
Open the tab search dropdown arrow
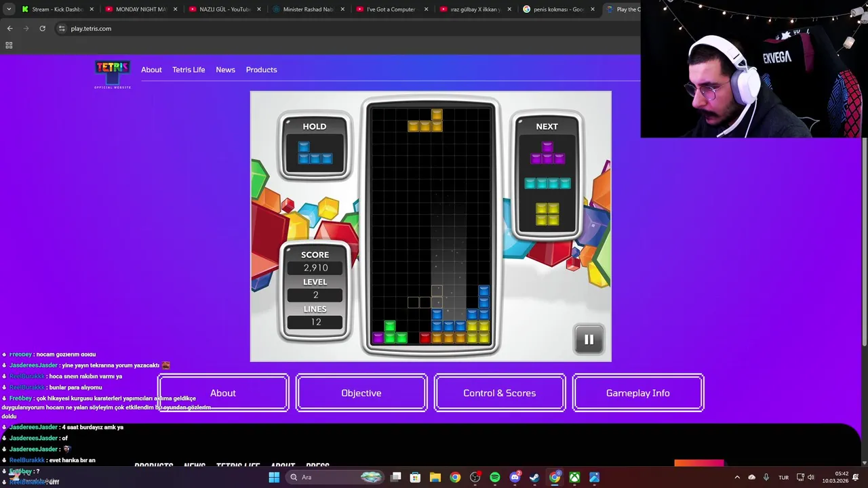pos(9,9)
